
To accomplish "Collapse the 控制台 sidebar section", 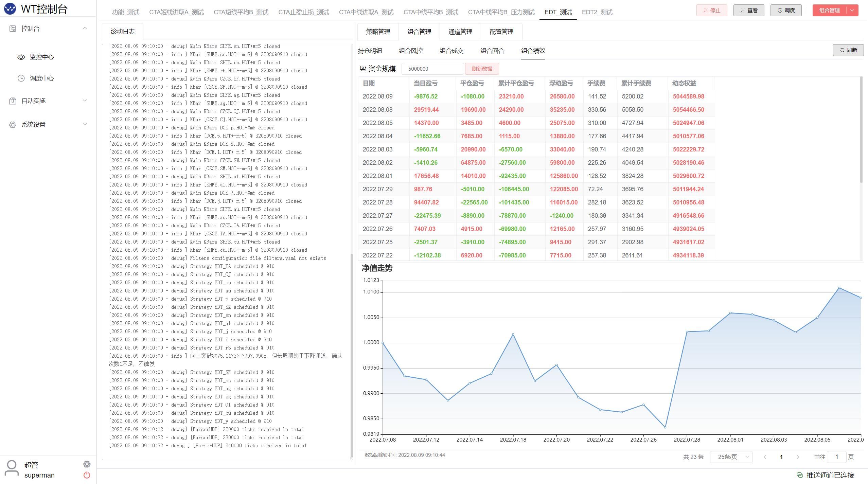I will click(x=85, y=28).
